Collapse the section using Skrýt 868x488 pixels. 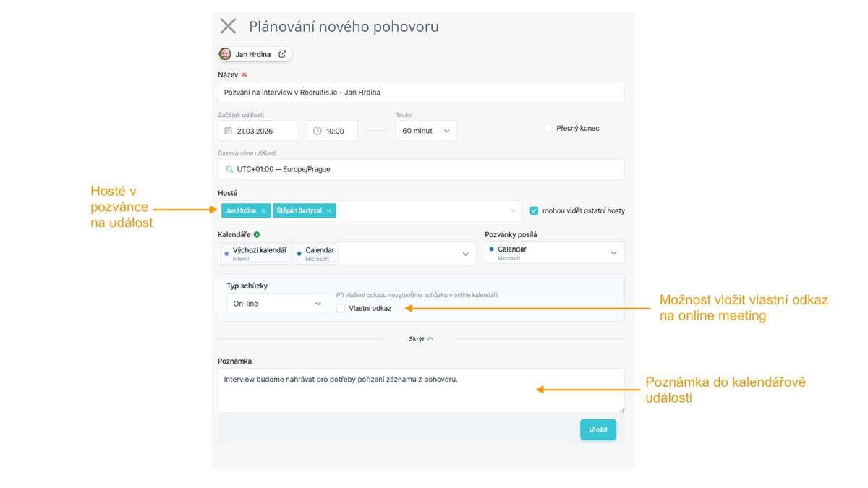click(x=421, y=338)
